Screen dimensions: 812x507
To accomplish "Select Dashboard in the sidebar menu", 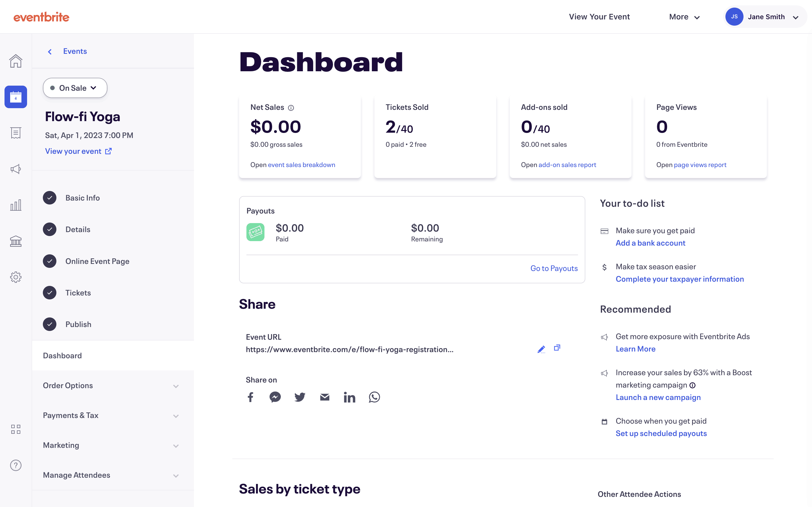I will pyautogui.click(x=62, y=355).
